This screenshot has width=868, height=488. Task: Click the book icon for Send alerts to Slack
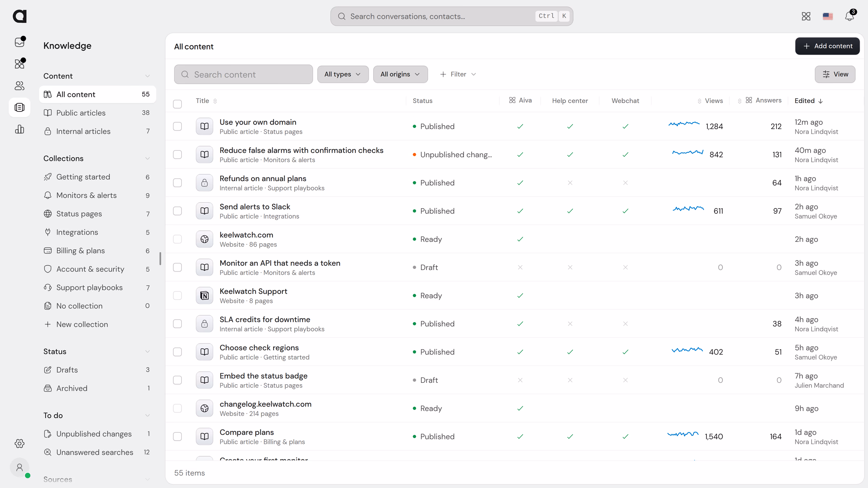pos(204,211)
